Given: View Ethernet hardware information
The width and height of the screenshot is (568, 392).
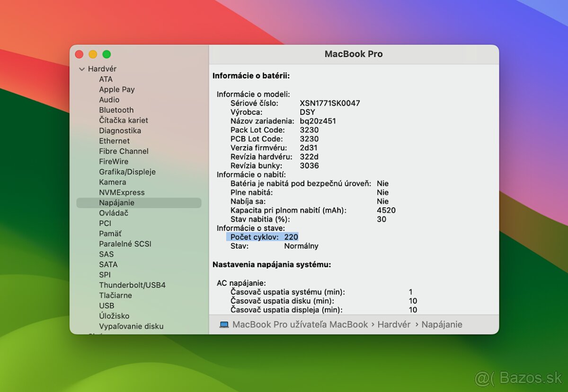Looking at the screenshot, I should 114,141.
